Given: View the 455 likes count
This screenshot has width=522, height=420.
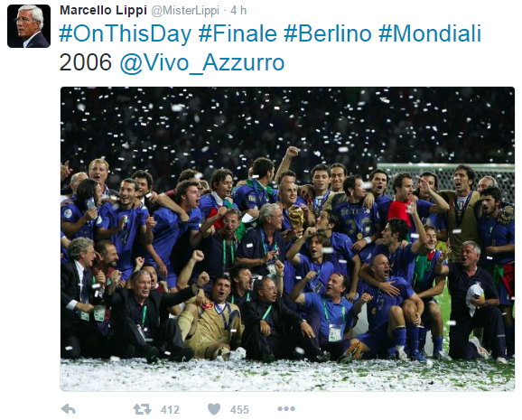Looking at the screenshot, I should point(239,410).
